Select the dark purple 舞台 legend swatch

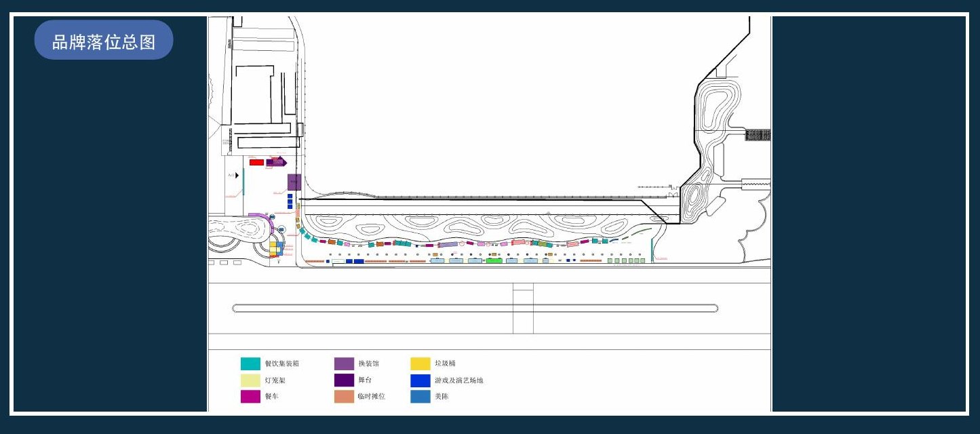344,380
